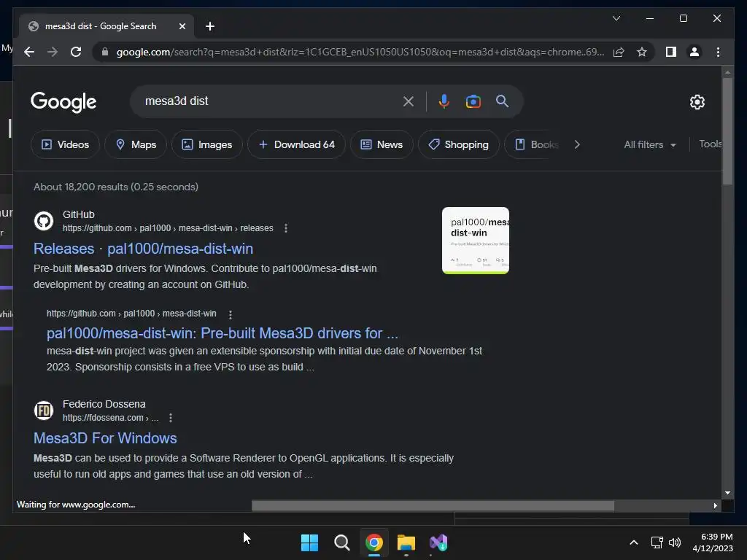Click the fdossena.com URL text

(x=110, y=418)
